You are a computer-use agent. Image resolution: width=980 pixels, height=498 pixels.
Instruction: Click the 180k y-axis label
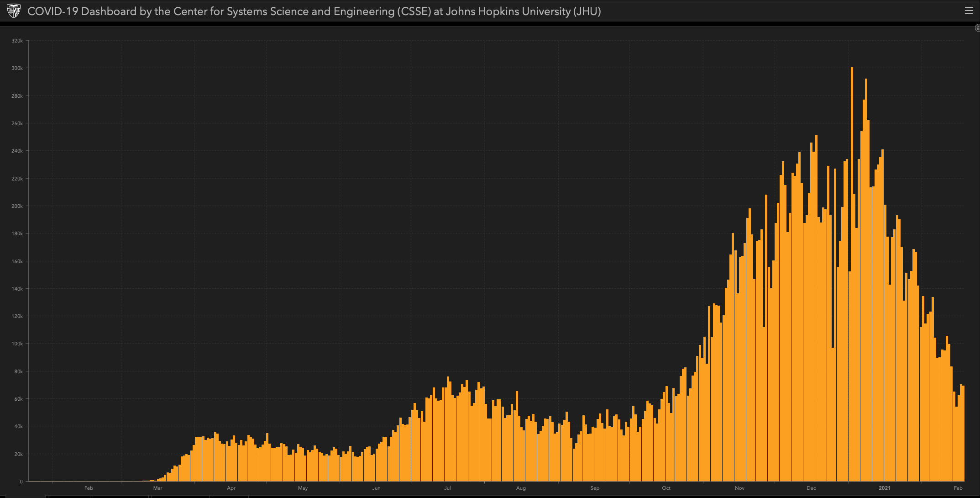(x=17, y=233)
